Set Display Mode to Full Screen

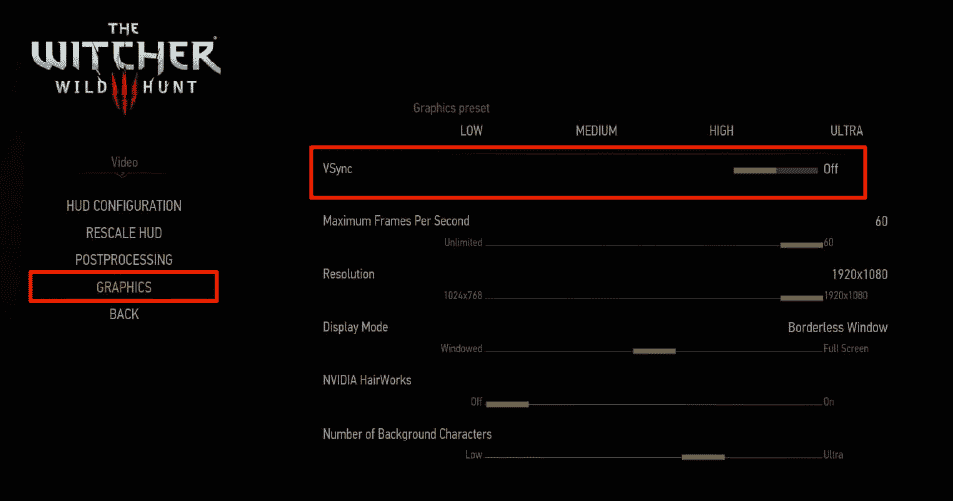click(846, 349)
